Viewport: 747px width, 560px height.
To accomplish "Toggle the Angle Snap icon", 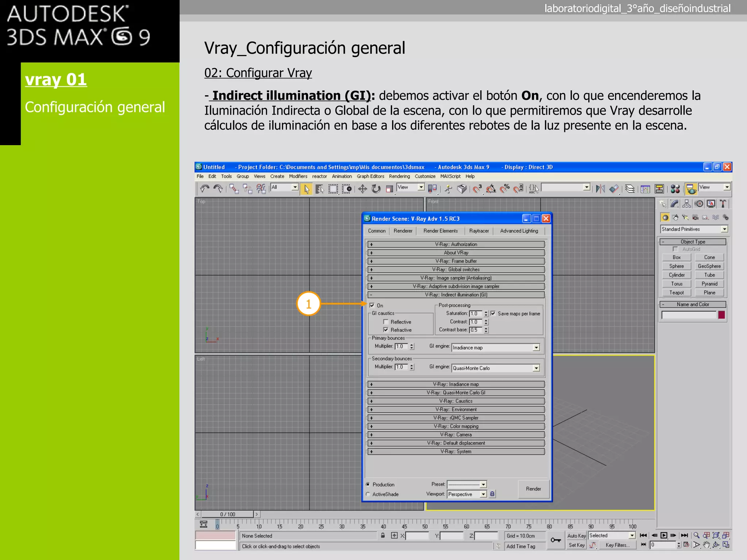I will tap(491, 188).
